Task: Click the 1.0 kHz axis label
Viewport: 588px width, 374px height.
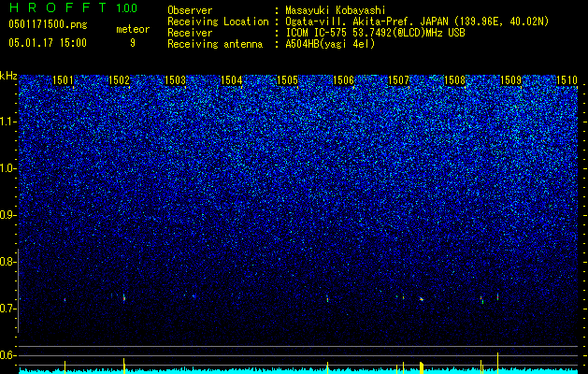Action: coord(8,168)
